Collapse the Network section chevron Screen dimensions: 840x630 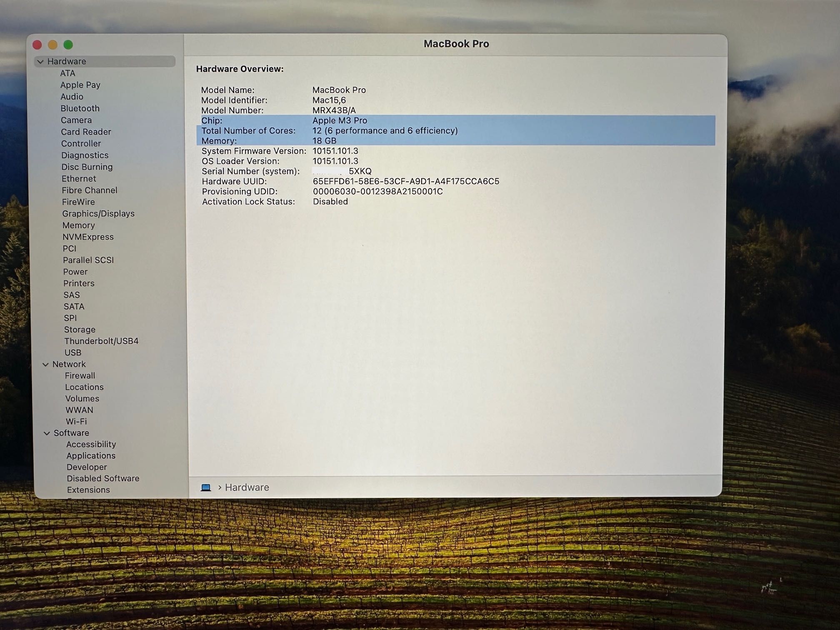pyautogui.click(x=45, y=365)
